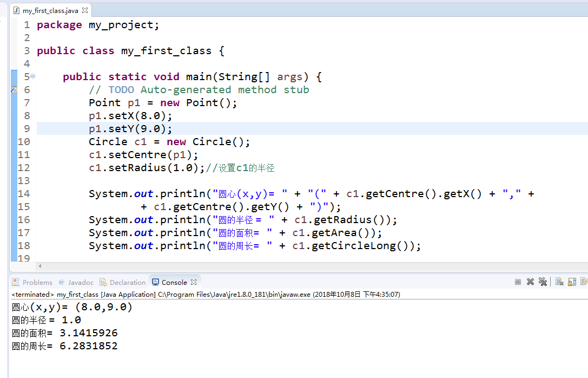Click 'c1.getCentre().getY()' on line 15
Image resolution: width=588 pixels, height=378 pixels.
[221, 207]
